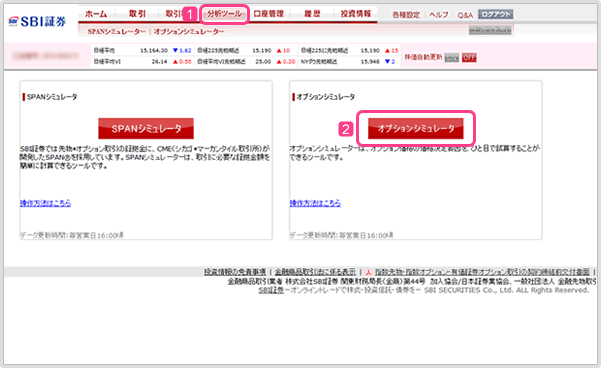Click the 26.14 volatility index value
The width and height of the screenshot is (601, 368).
159,62
